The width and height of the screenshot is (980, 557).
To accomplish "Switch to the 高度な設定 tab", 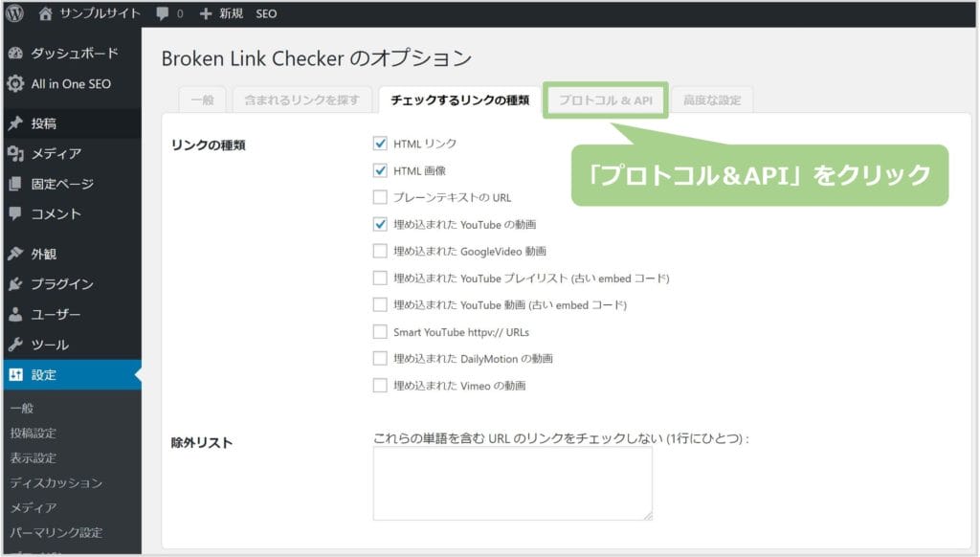I will point(712,100).
